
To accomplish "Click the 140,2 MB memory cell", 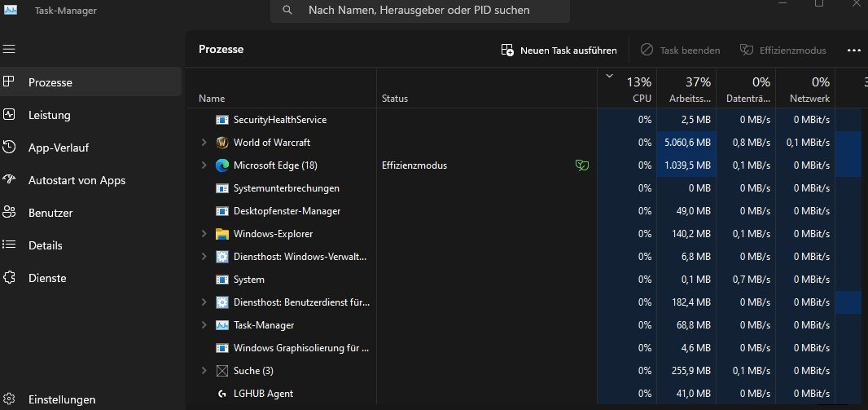I will coord(686,234).
